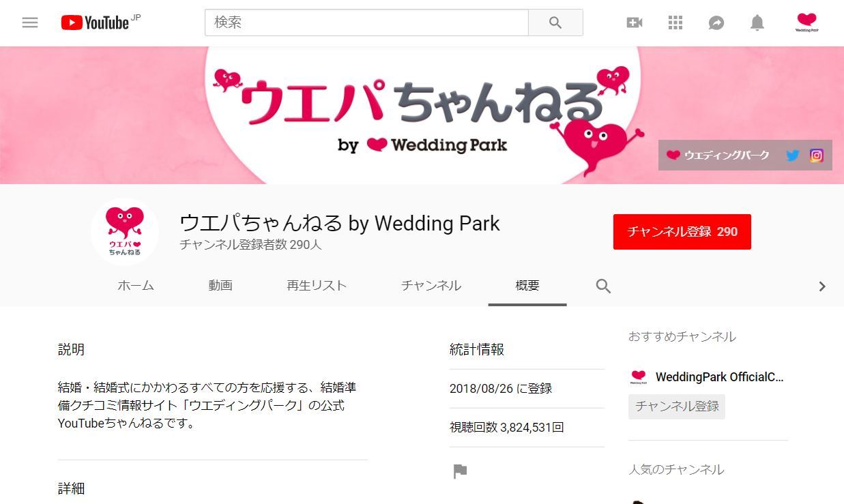Open the Instagram link on banner
The image size is (844, 504).
[817, 155]
